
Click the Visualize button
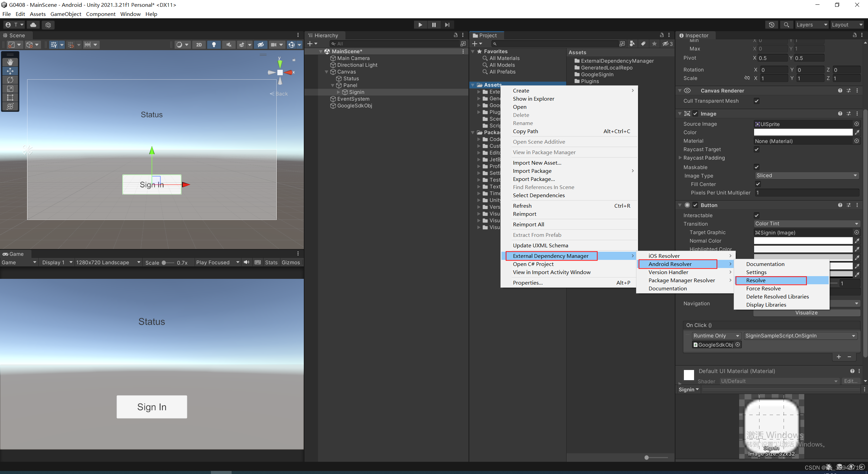pos(806,313)
